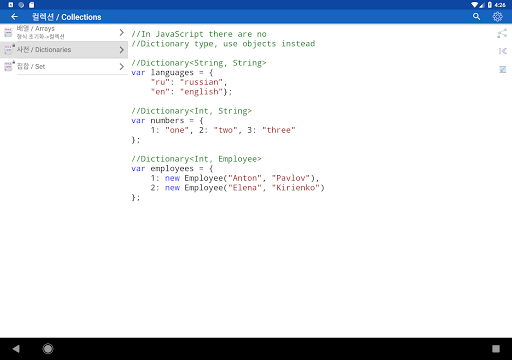Image resolution: width=512 pixels, height=360 pixels.
Task: Expand the Set chevron
Action: pos(121,66)
